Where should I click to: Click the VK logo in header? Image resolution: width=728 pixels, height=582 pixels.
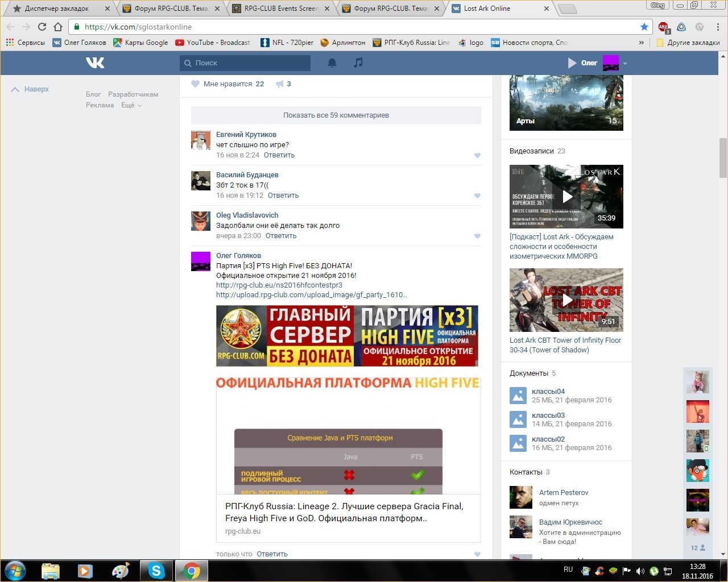tap(95, 63)
